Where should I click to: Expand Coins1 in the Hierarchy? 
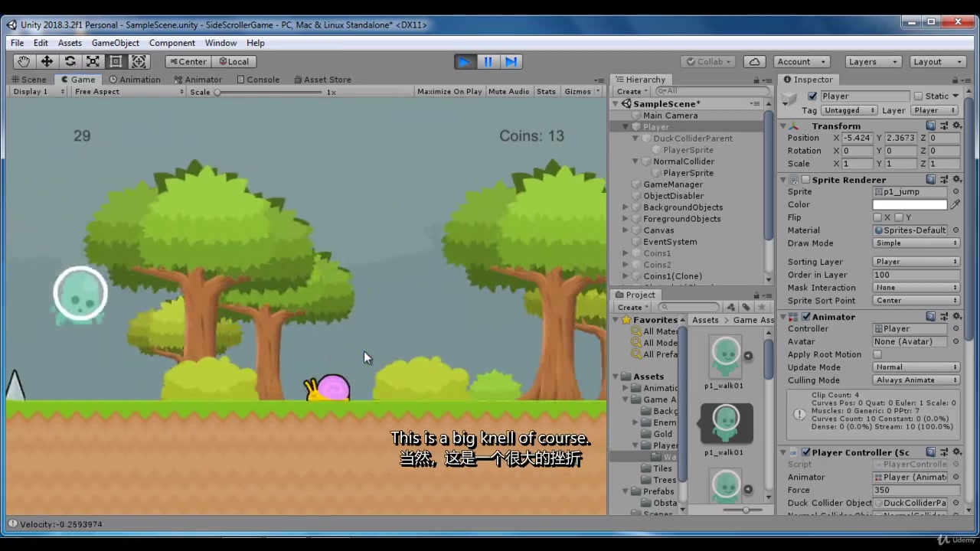click(626, 253)
